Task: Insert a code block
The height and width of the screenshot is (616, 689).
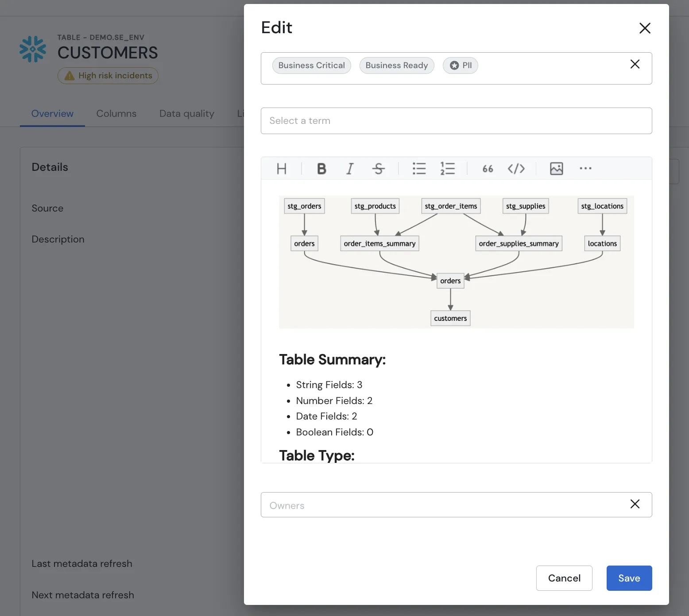Action: click(x=516, y=169)
